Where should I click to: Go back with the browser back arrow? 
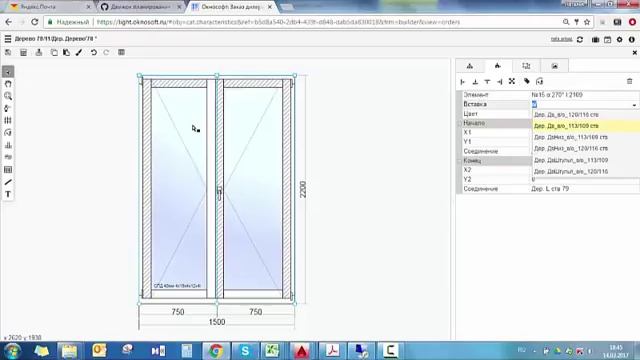8,22
